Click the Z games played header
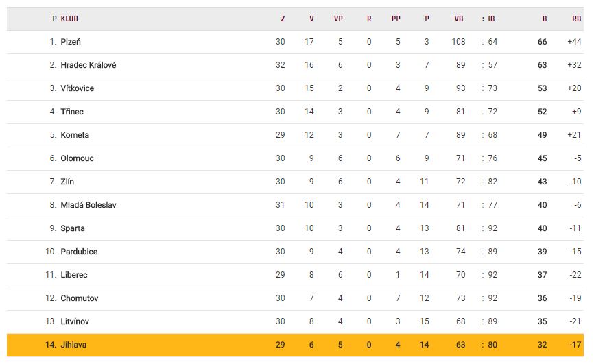 283,19
